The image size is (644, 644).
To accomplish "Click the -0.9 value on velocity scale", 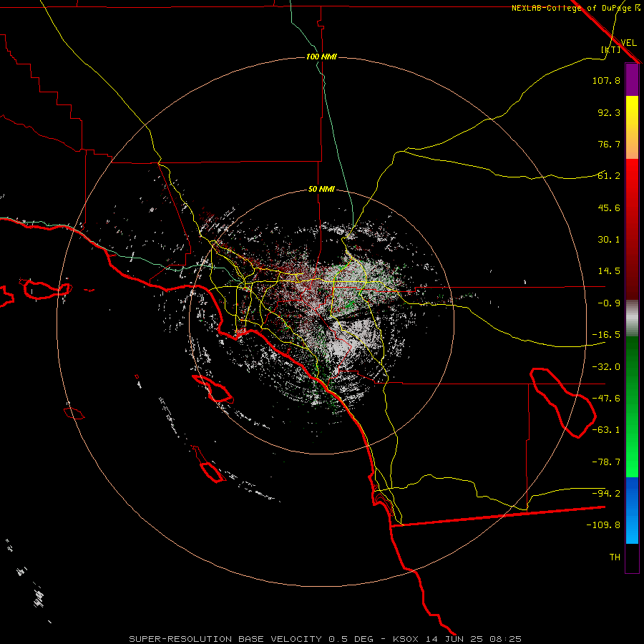I will 609,303.
